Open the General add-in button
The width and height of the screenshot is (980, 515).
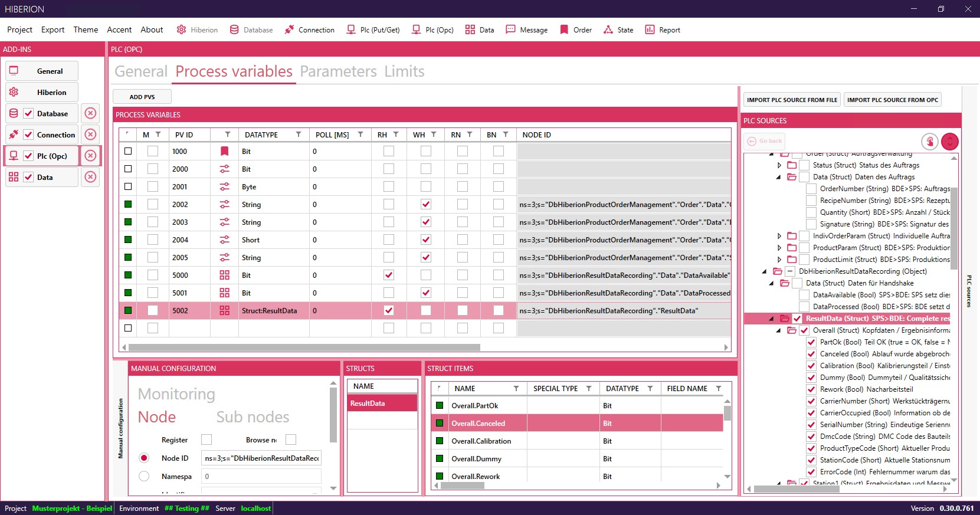(42, 71)
